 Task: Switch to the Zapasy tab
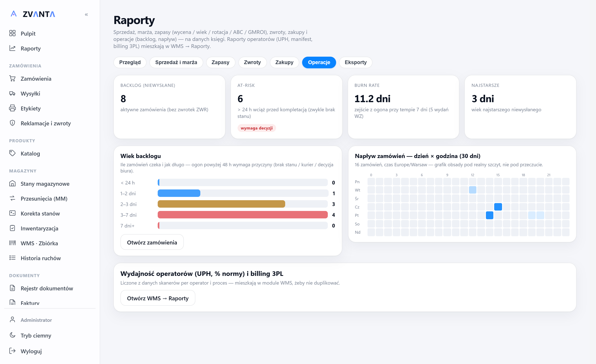tap(220, 62)
